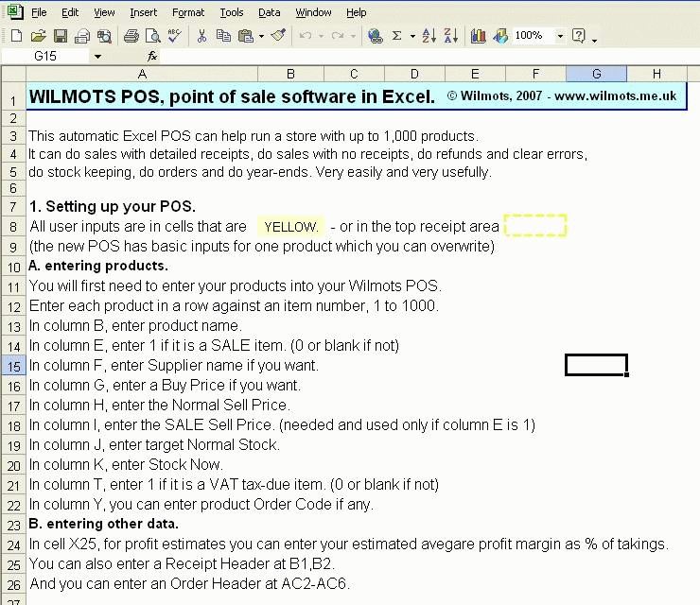Open the Tools menu
The width and height of the screenshot is (700, 605).
[x=232, y=12]
